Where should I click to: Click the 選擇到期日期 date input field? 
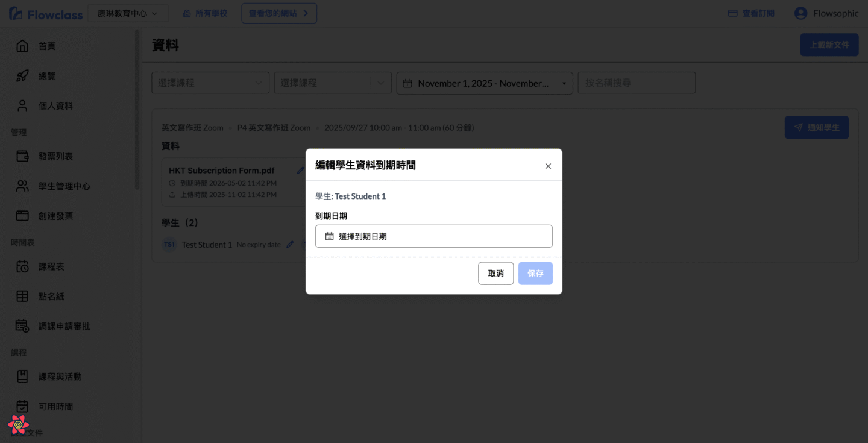click(x=434, y=236)
